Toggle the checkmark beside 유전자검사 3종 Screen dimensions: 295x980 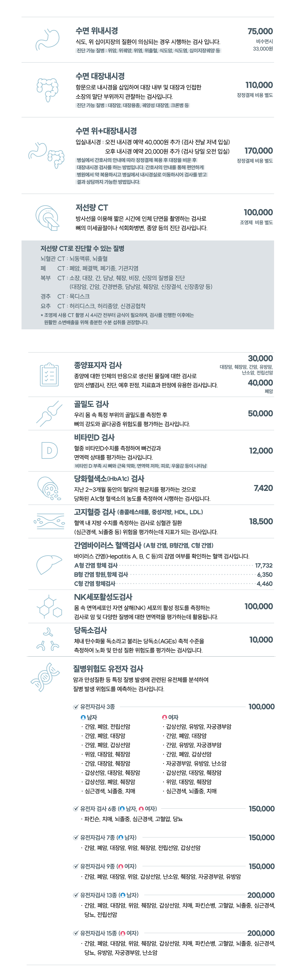76,707
